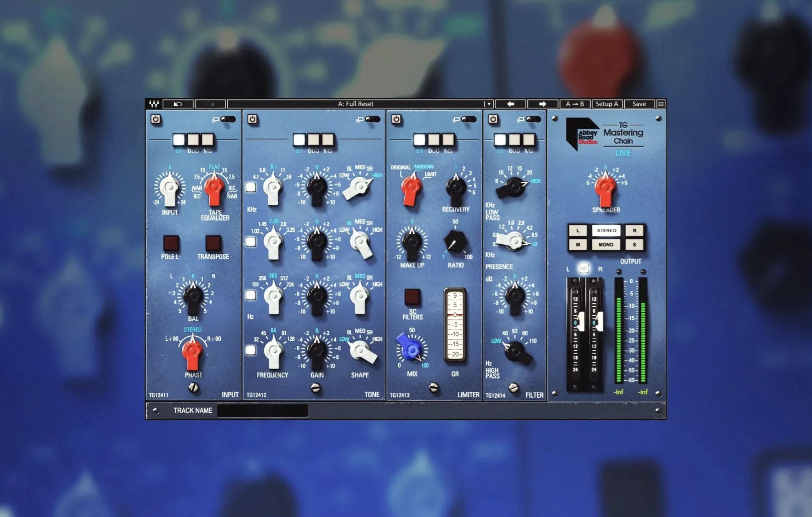Select the S monitor button
This screenshot has height=517, width=812.
point(635,245)
